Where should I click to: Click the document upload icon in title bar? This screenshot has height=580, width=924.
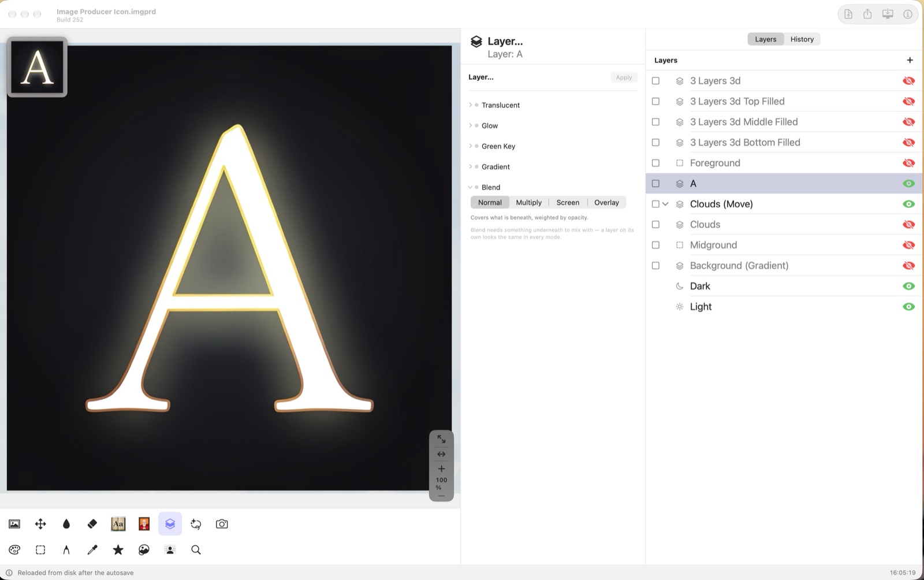click(x=848, y=14)
